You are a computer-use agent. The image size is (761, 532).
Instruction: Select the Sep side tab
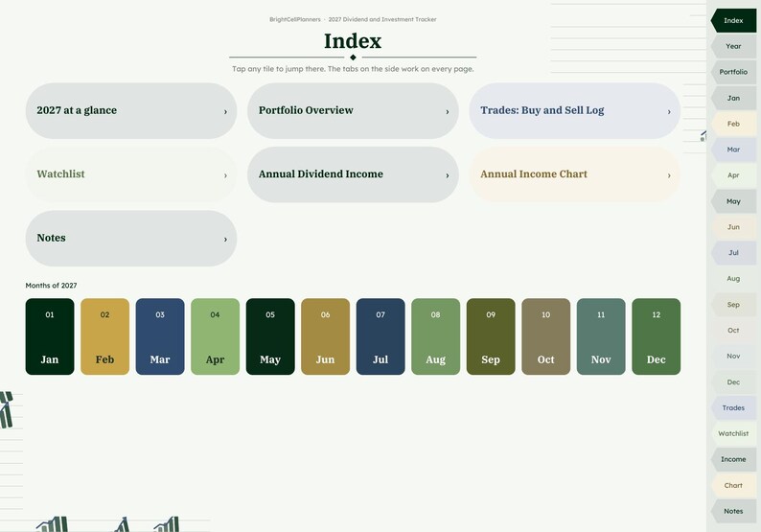[733, 305]
